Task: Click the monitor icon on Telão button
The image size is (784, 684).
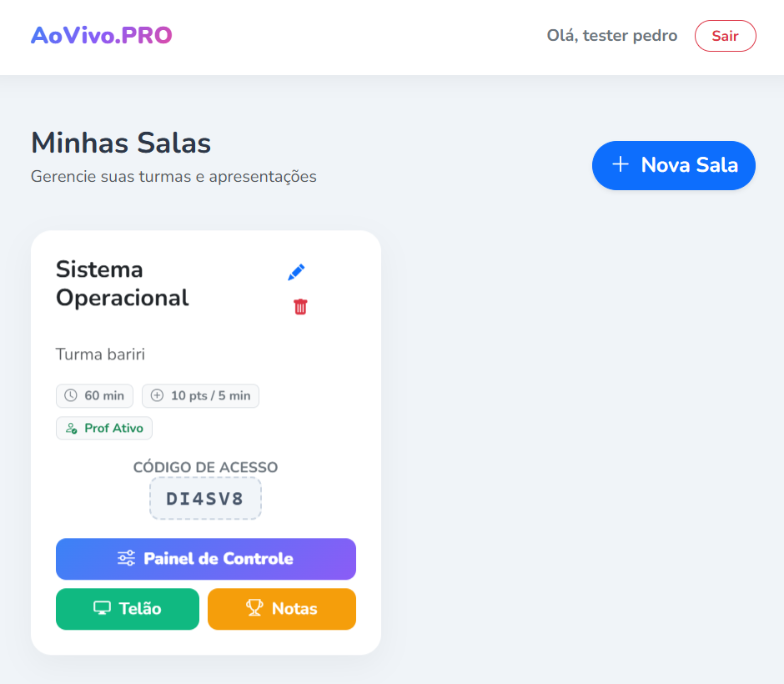Action: click(x=102, y=608)
